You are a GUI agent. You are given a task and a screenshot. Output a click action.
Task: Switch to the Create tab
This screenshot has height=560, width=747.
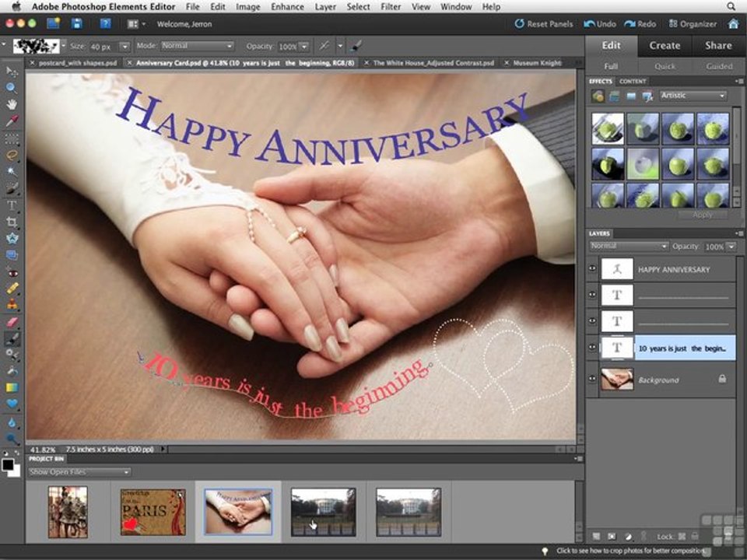(665, 45)
